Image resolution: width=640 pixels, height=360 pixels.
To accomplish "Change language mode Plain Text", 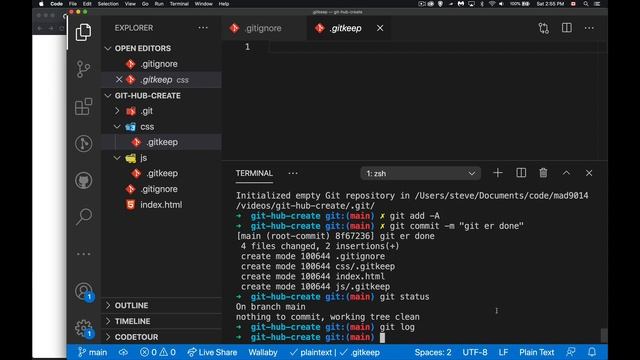I will point(536,352).
